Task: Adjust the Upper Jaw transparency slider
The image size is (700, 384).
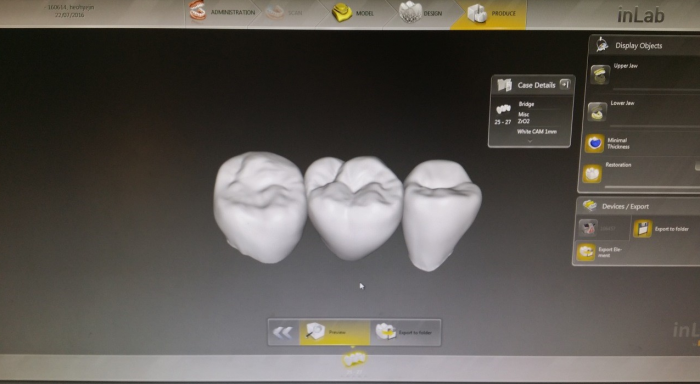Action: pyautogui.click(x=656, y=89)
